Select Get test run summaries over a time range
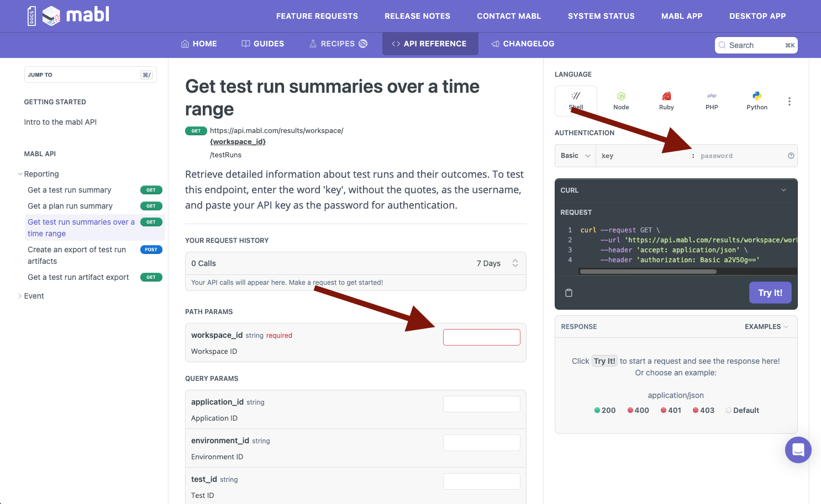This screenshot has height=504, width=821. coord(81,227)
